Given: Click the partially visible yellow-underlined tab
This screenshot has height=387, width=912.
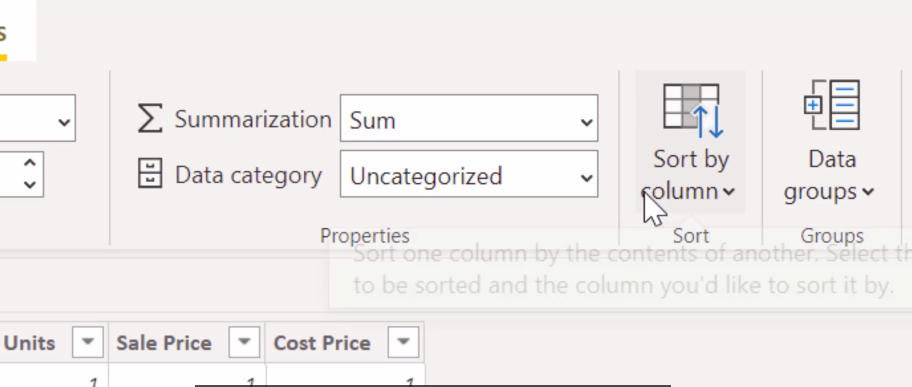Looking at the screenshot, I should (x=17, y=30).
